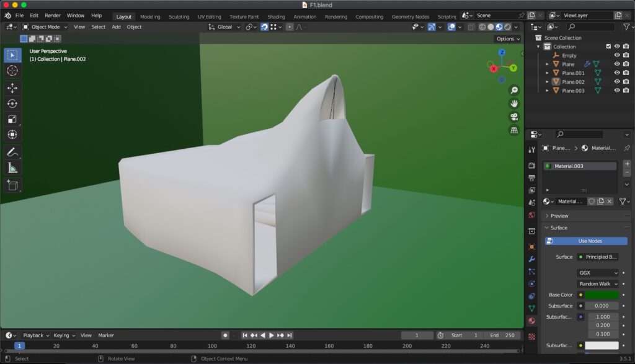Toggle camera view in viewport
This screenshot has width=635, height=364.
pyautogui.click(x=514, y=117)
